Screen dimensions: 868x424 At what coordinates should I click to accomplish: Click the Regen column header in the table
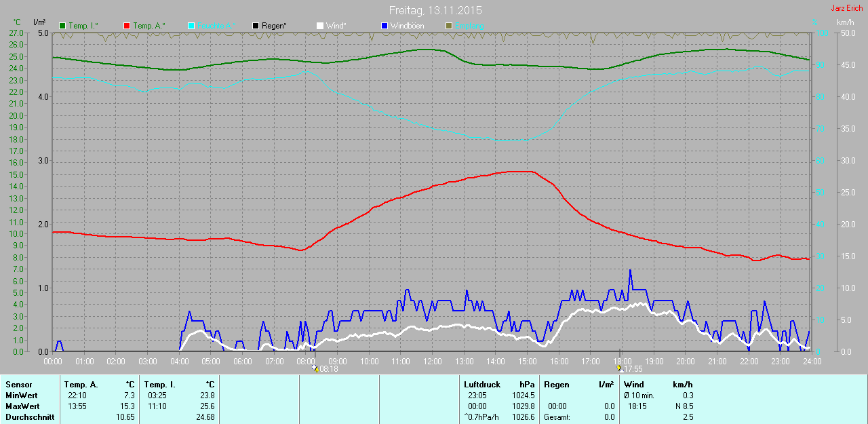tap(557, 385)
